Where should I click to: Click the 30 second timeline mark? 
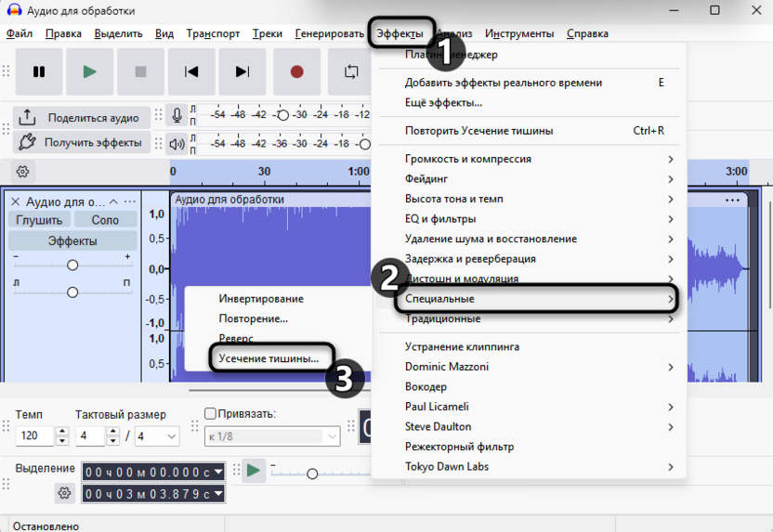[264, 172]
